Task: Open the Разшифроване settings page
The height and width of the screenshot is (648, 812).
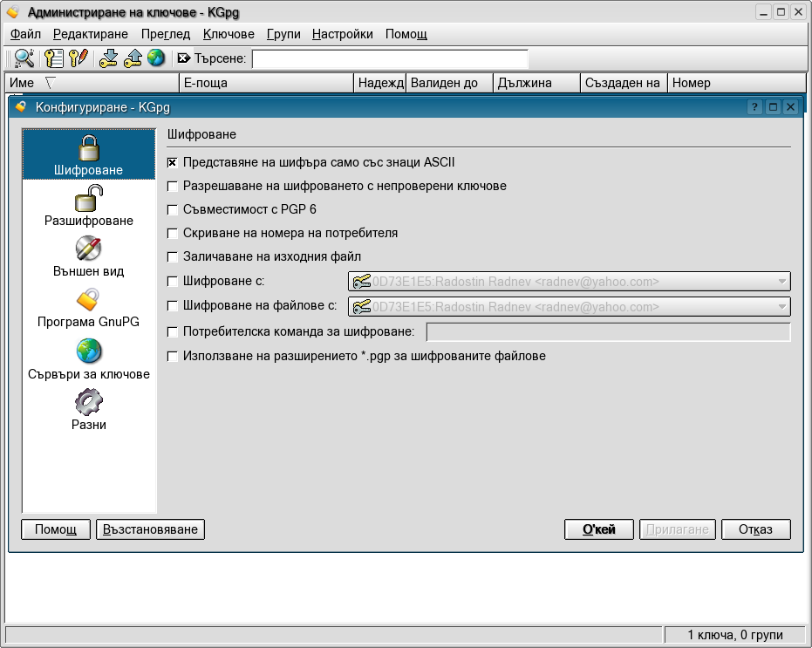Action: click(x=88, y=206)
